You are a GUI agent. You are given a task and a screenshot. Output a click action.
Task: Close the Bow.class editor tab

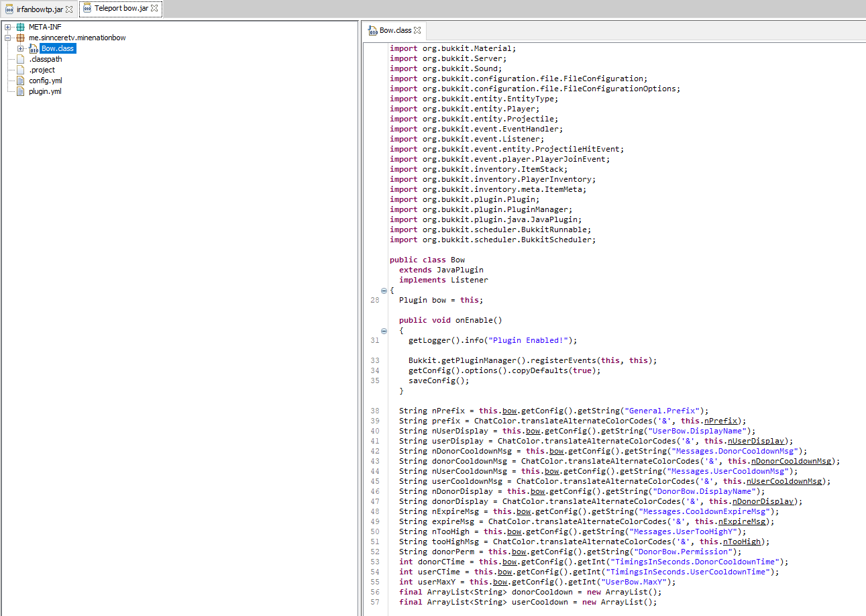pos(417,30)
